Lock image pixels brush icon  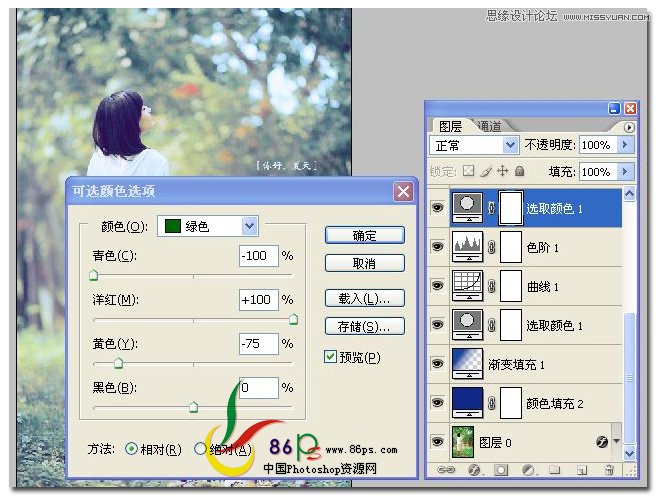(486, 171)
